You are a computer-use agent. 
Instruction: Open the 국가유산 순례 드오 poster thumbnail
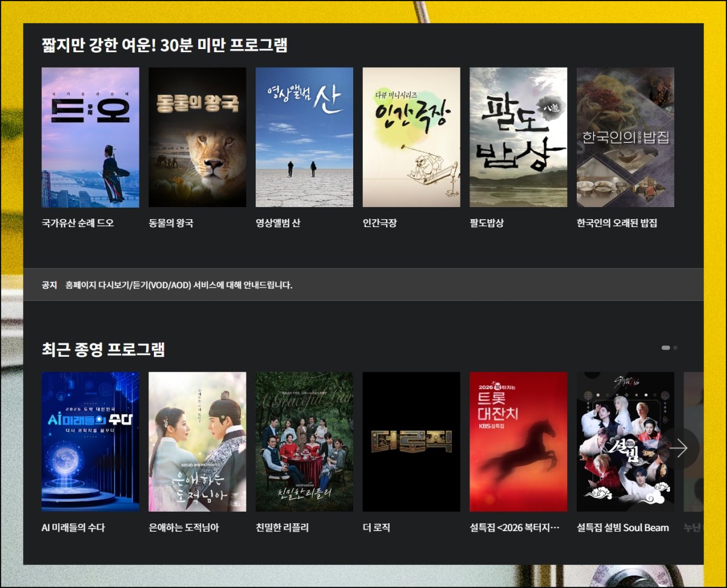90,137
